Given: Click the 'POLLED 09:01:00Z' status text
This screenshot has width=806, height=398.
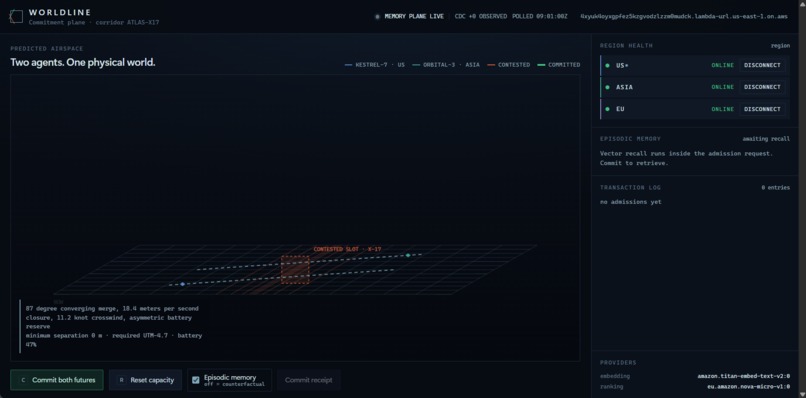Looking at the screenshot, I should point(540,16).
